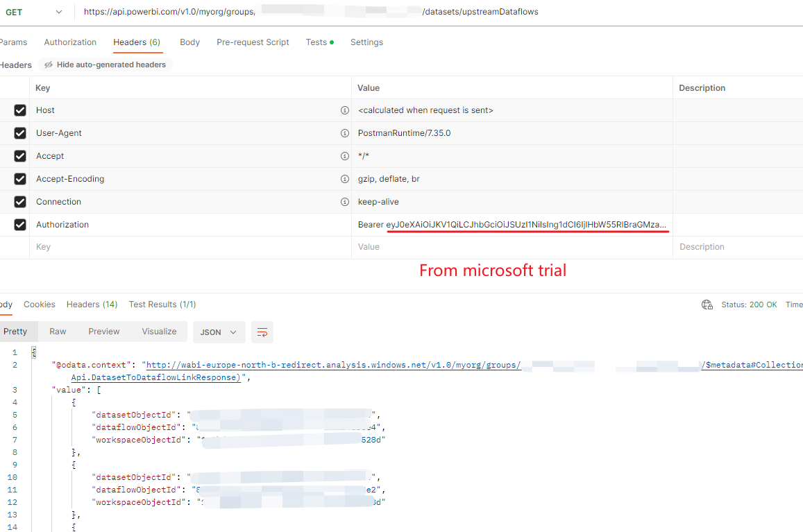Click the empty Description input field
The width and height of the screenshot is (803, 532).
pos(738,247)
